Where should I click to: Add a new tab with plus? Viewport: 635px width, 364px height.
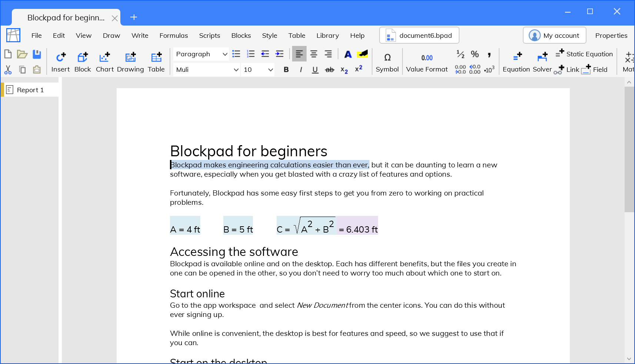[x=134, y=17]
